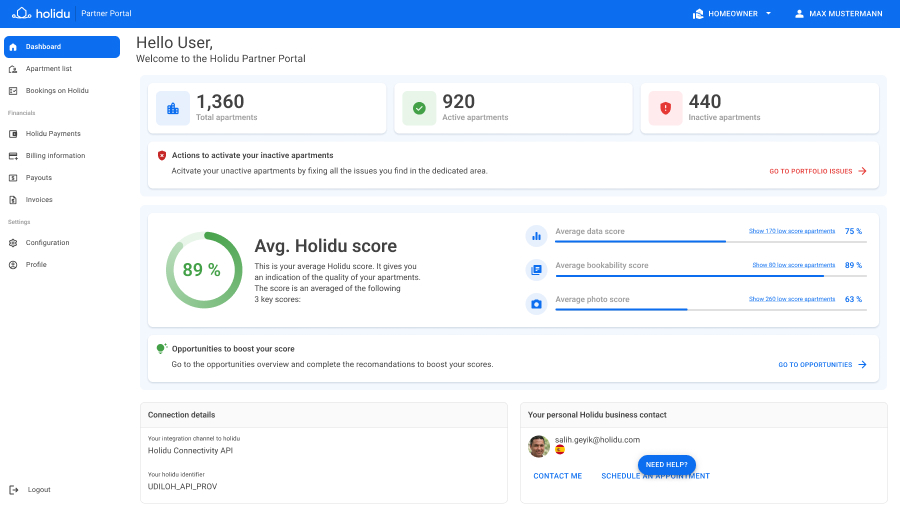Click the Holidu logo in header
900x531 pixels.
click(x=41, y=13)
